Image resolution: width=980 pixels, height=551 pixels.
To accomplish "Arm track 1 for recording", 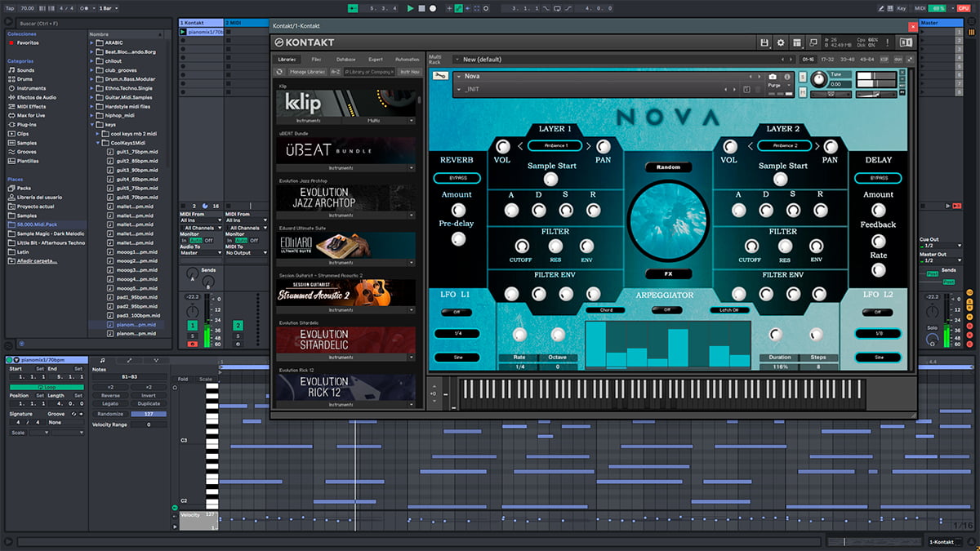I will click(192, 344).
